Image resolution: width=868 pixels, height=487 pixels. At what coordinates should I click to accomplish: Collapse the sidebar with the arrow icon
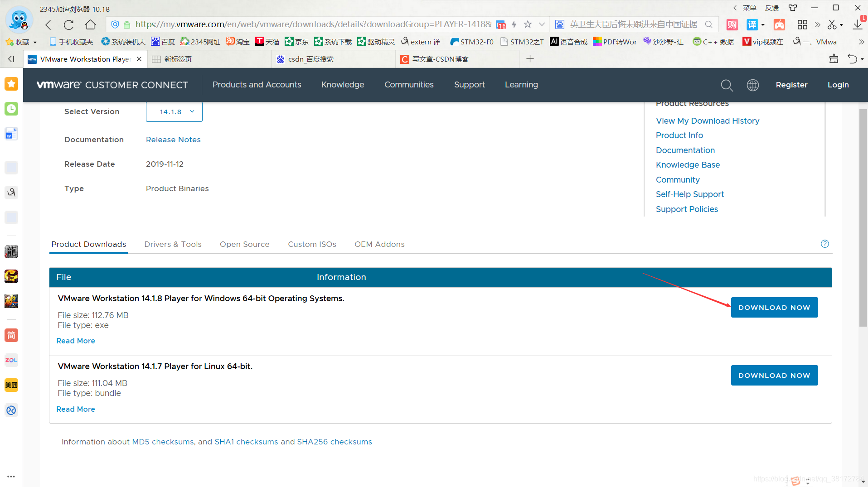coord(11,59)
